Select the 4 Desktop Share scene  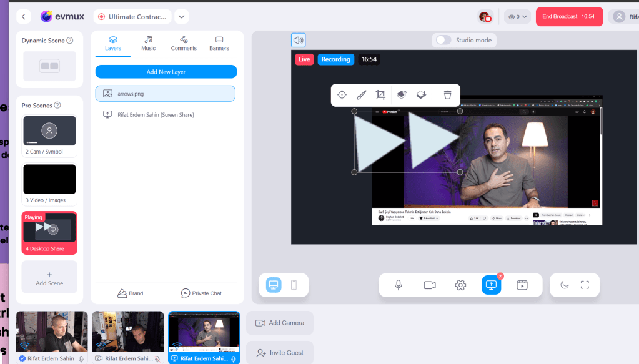(49, 232)
